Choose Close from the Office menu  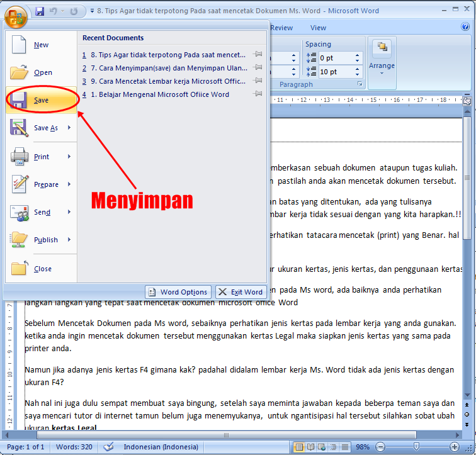[x=41, y=269]
